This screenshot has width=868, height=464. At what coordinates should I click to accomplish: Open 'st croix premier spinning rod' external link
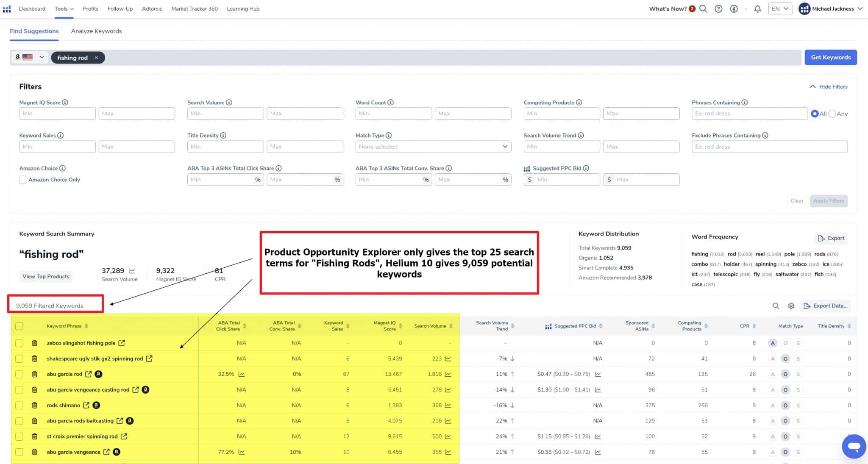pos(124,436)
